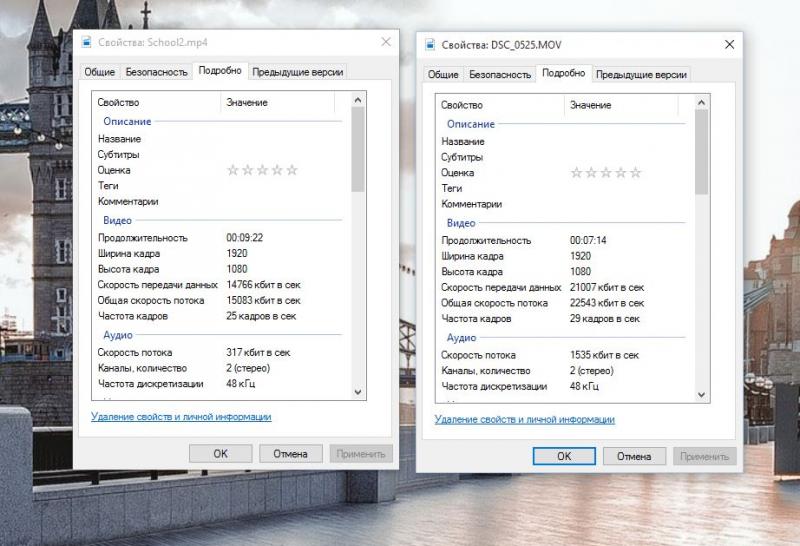800x546 pixels.
Task: Click scroll up arrow in School2.mp4 list
Action: (358, 100)
